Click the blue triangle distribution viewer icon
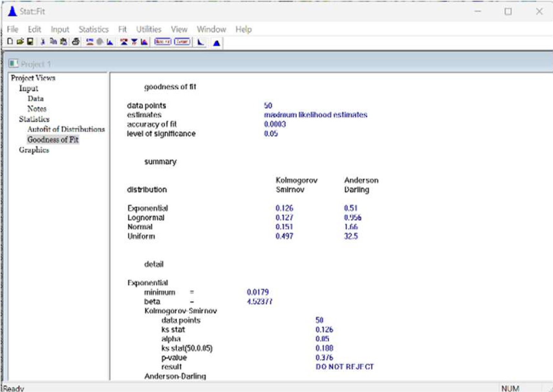The image size is (553, 392). (x=217, y=42)
